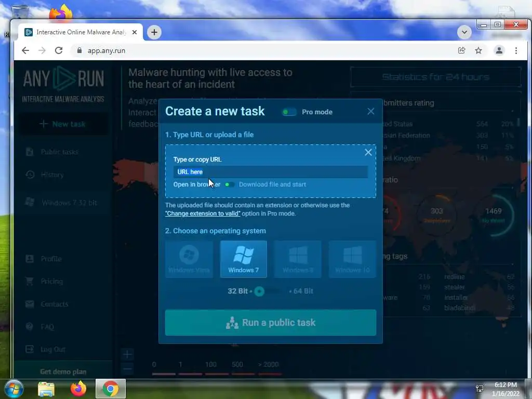The width and height of the screenshot is (532, 399).
Task: Open the Change extension to valid link
Action: tap(203, 214)
